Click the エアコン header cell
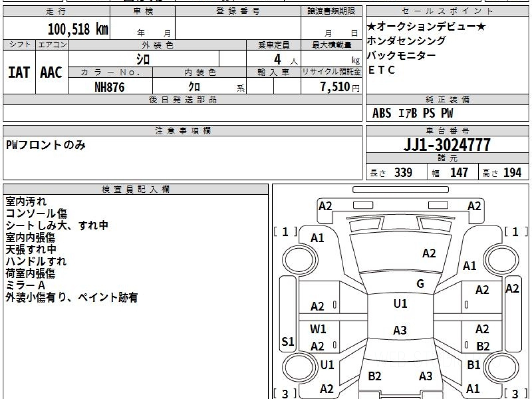This screenshot has height=399, width=532. pos(52,45)
